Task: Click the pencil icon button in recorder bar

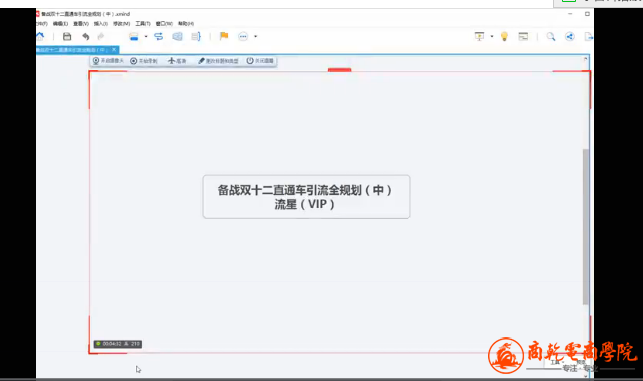Action: pyautogui.click(x=218, y=61)
